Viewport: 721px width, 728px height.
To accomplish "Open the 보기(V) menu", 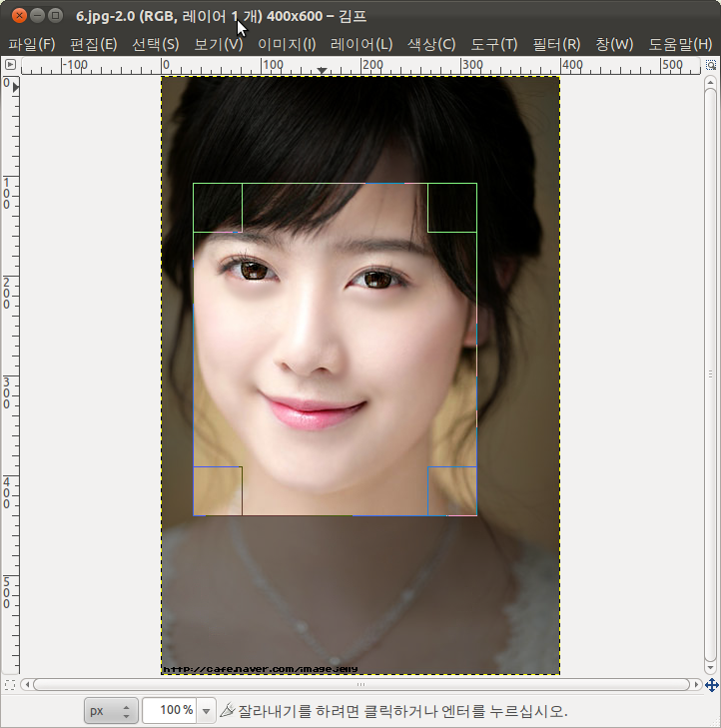I will pos(219,44).
